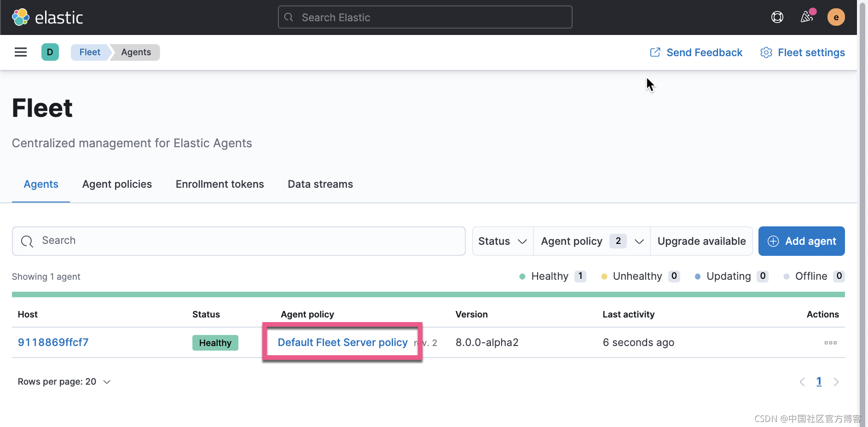Open the user avatar menu

point(836,17)
